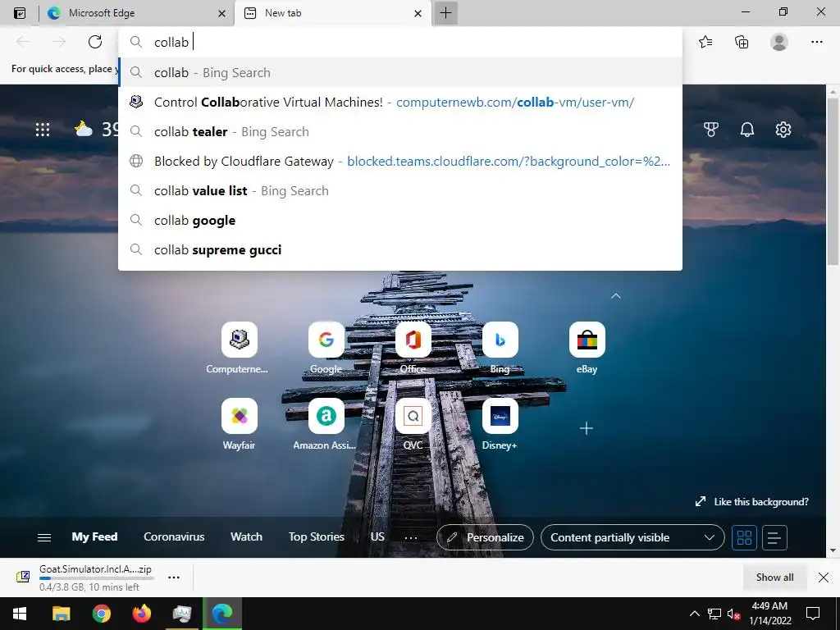Close the downloads bar
The image size is (840, 630).
tap(824, 577)
